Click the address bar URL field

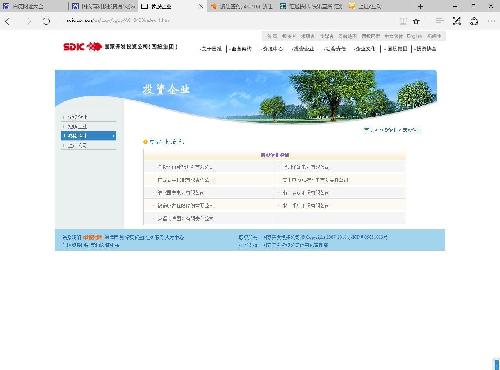pyautogui.click(x=227, y=21)
